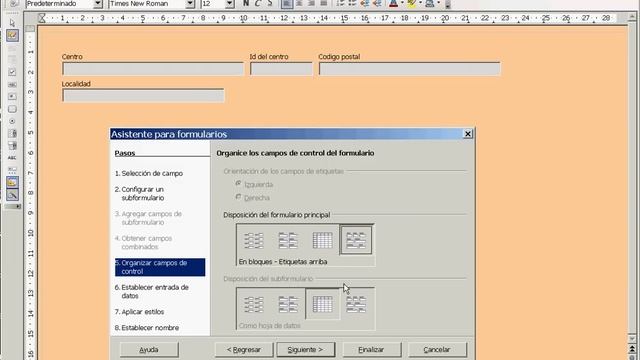Open the font color dropdown arrow
This screenshot has width=640, height=360.
[402, 3]
